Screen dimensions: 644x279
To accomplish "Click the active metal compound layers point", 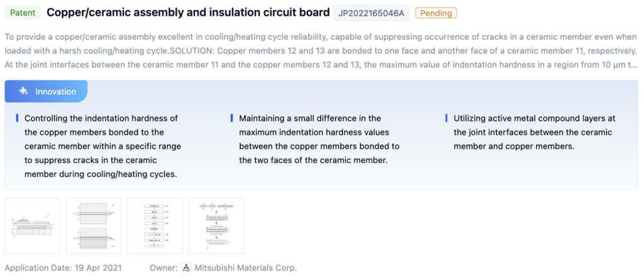I will click(533, 132).
